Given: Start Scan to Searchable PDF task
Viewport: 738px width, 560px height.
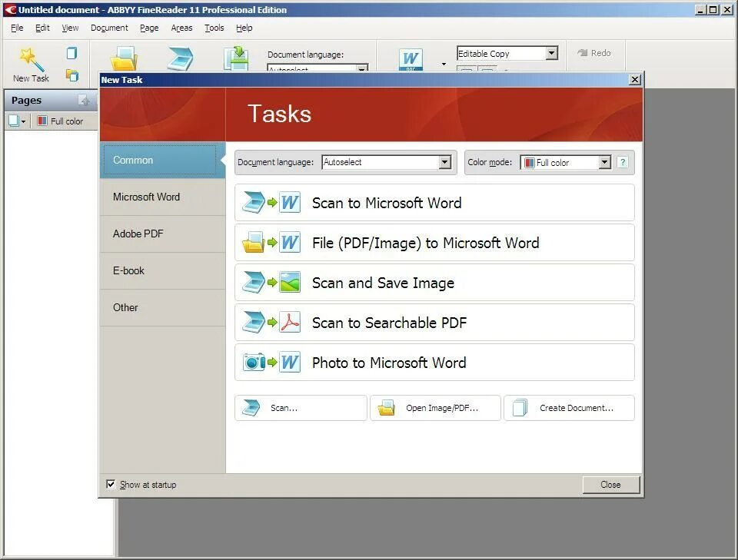Looking at the screenshot, I should pyautogui.click(x=434, y=323).
